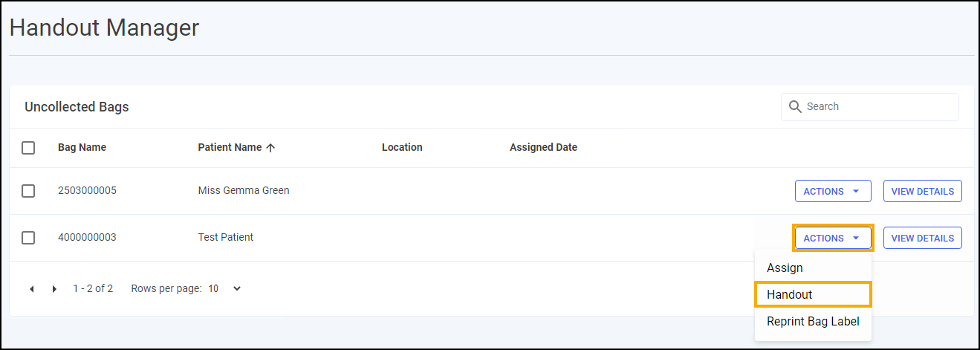Sort by the Location column header
Viewport: 980px width, 350px height.
pos(402,148)
